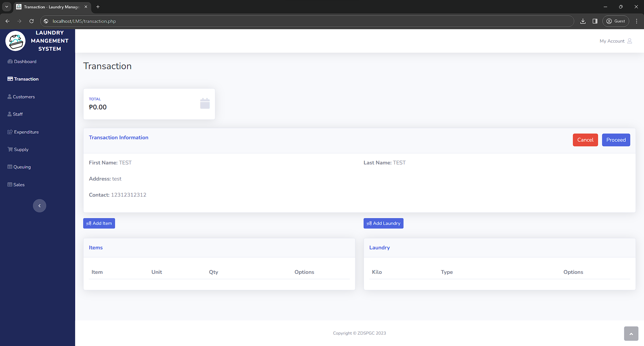The image size is (644, 346).
Task: Select the Transaction - Laundry Management tab
Action: (x=52, y=7)
